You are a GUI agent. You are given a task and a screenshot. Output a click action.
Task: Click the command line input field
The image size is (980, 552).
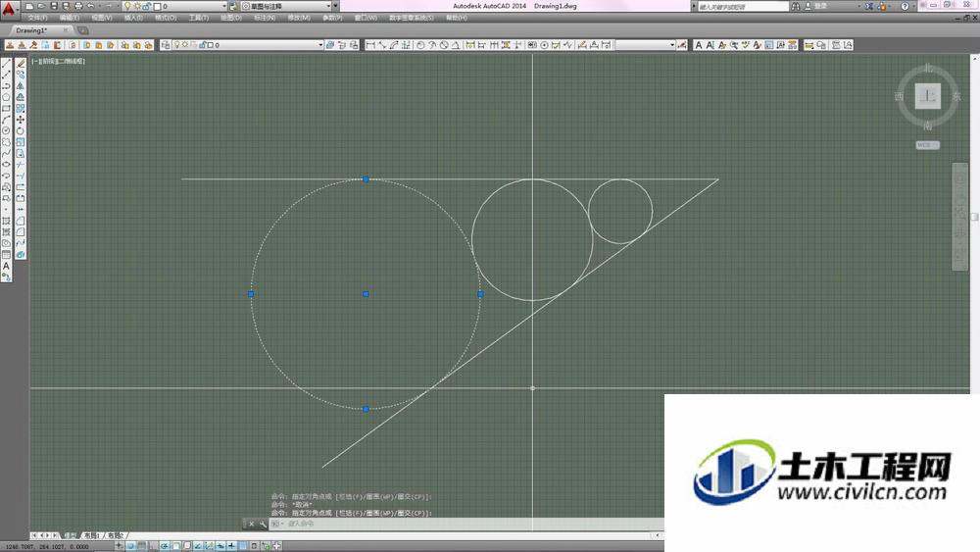click(x=468, y=524)
